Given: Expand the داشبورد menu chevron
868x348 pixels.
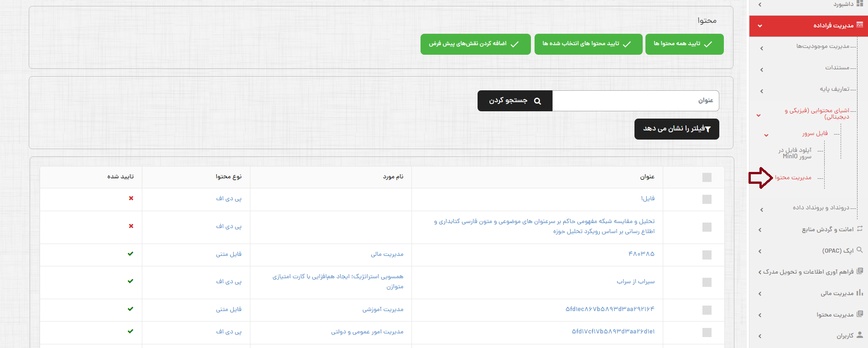Looking at the screenshot, I should pos(760,5).
